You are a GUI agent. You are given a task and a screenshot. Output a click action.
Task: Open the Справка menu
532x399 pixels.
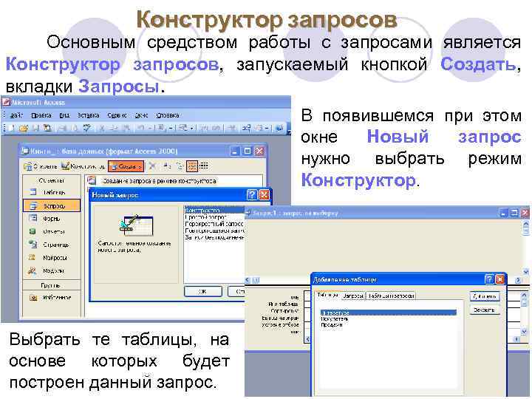click(x=168, y=115)
